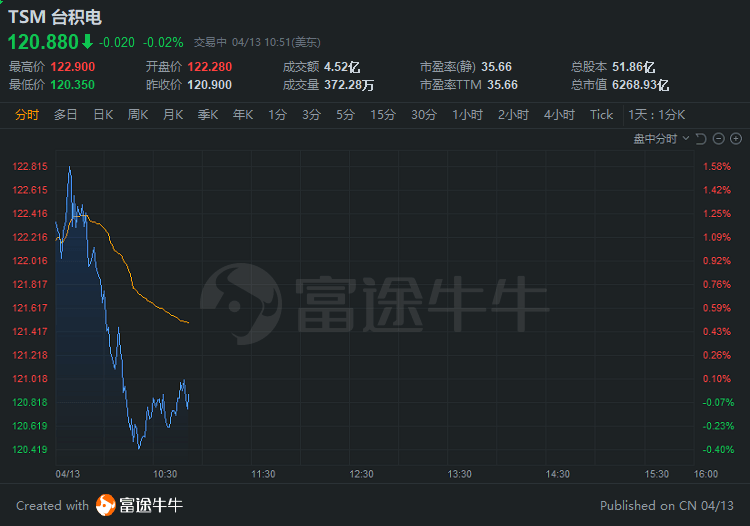Image resolution: width=750 pixels, height=526 pixels.
Task: Click the 14:30 time axis label
Action: [558, 474]
